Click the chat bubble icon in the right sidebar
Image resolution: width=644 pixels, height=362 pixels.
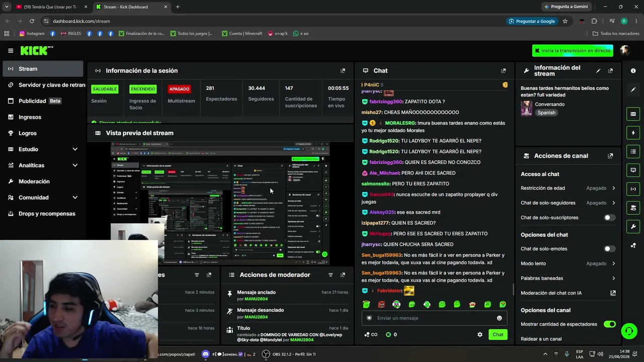tap(633, 170)
